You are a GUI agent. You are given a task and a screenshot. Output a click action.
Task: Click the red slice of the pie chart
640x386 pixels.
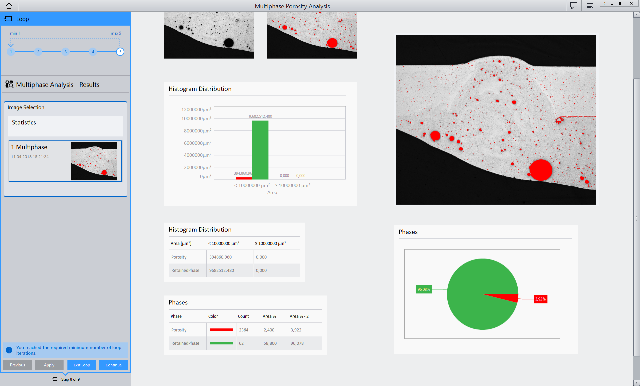(508, 297)
